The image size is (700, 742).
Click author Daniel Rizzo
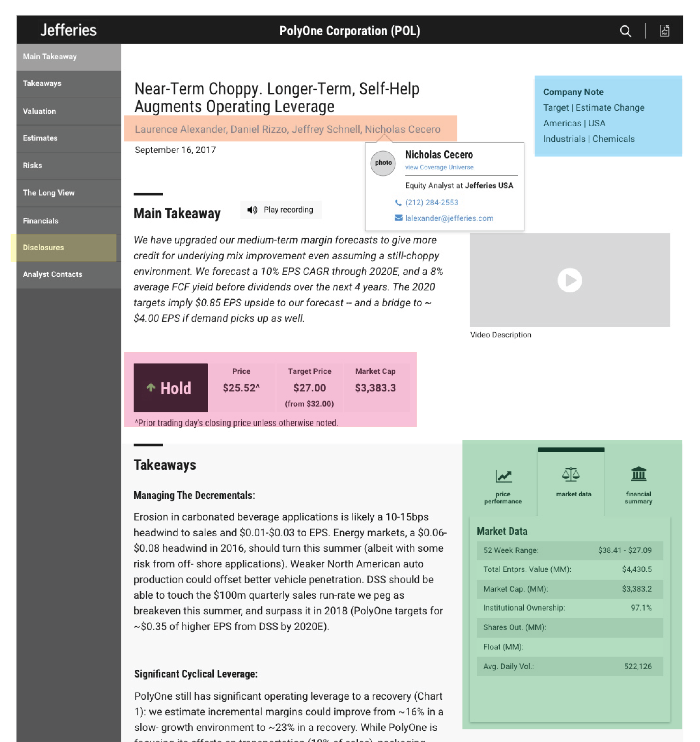click(x=259, y=129)
